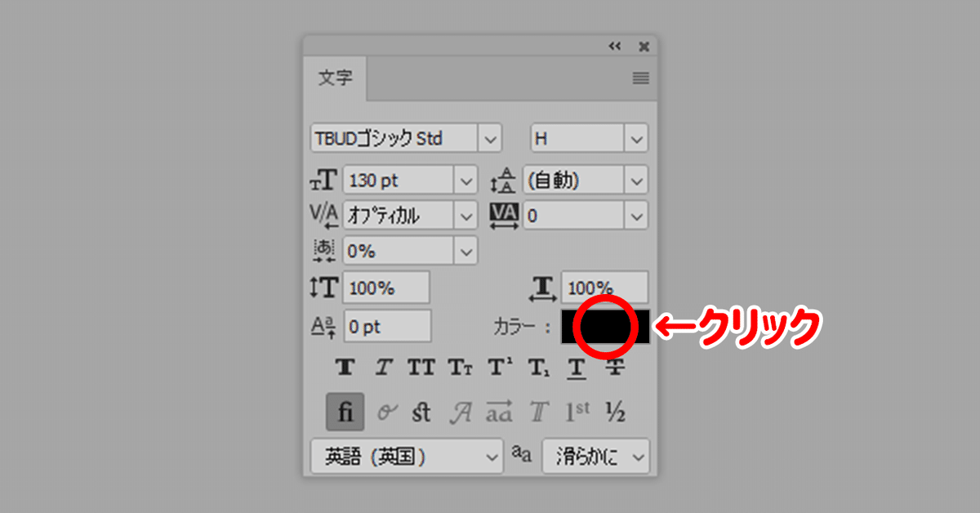Image resolution: width=980 pixels, height=513 pixels.
Task: Click the vertical scale 100% field
Action: [387, 288]
